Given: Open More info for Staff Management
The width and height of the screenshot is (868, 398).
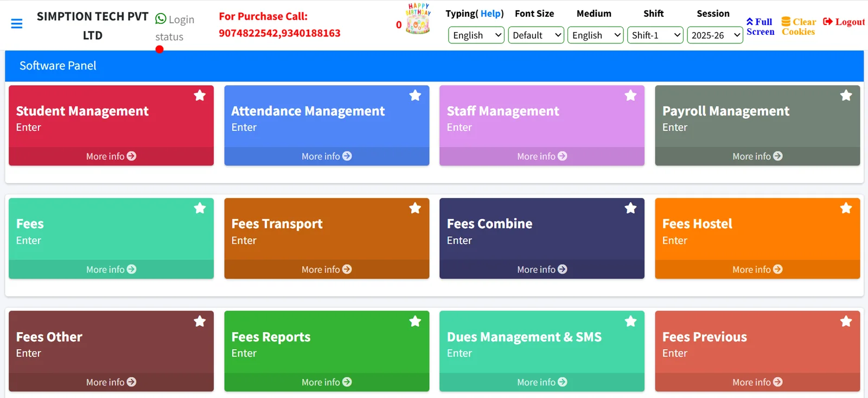Looking at the screenshot, I should (x=542, y=156).
